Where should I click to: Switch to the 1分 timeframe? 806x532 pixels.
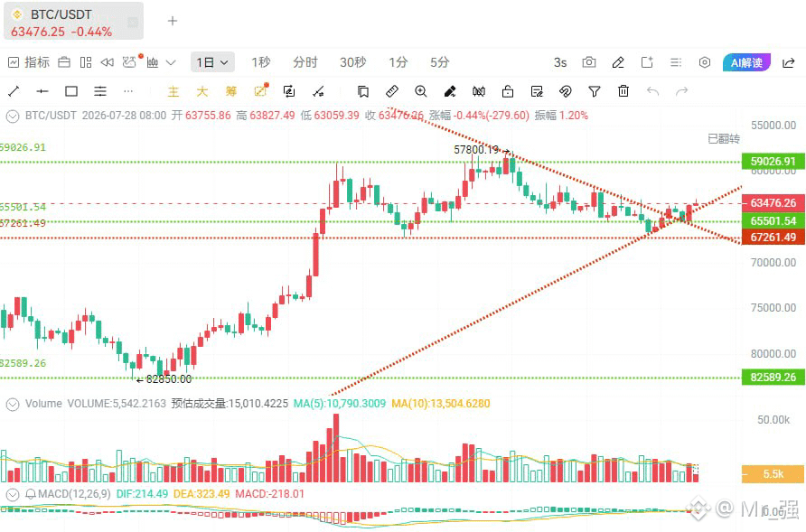coord(398,62)
